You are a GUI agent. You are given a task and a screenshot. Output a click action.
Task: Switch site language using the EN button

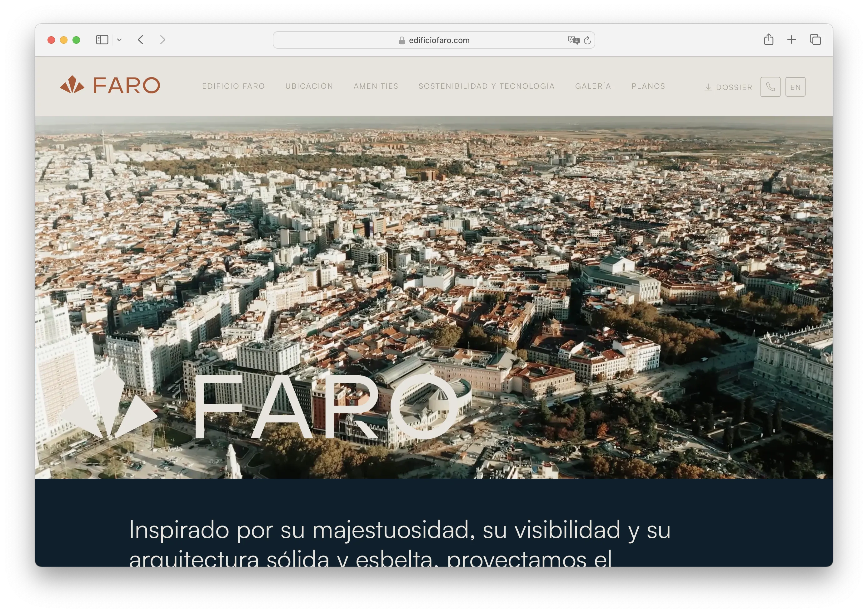tap(796, 87)
